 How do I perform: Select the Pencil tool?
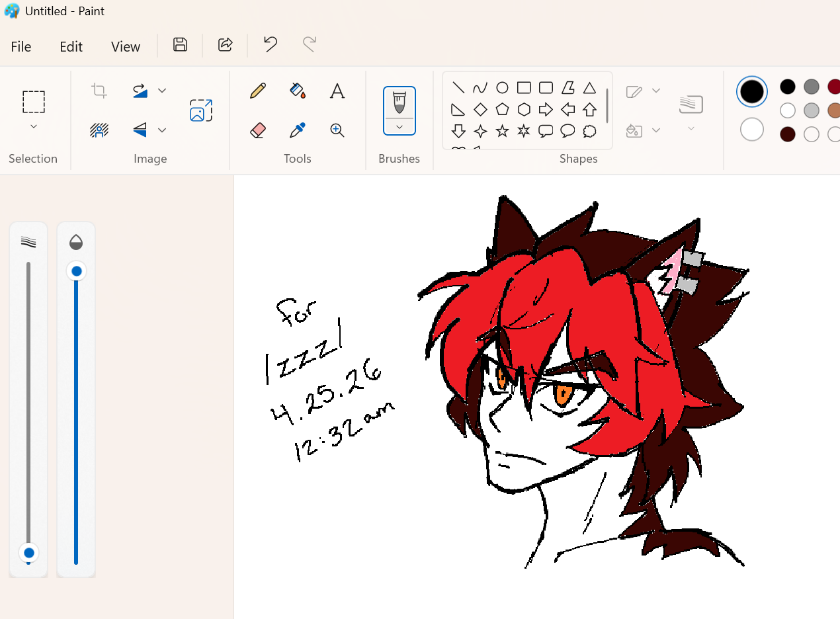point(258,91)
